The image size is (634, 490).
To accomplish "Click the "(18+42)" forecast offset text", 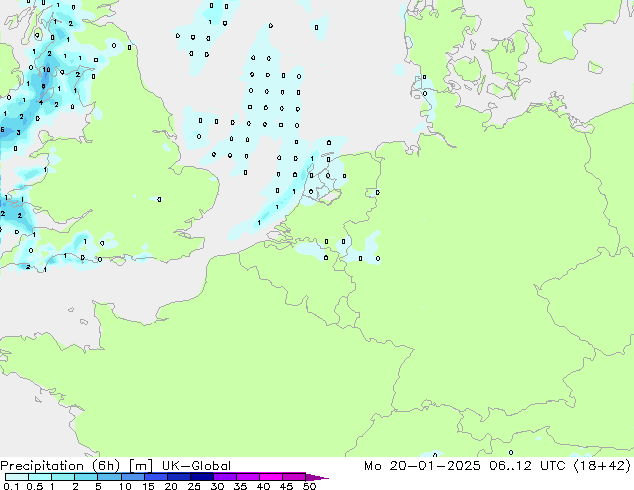I will coord(602,466).
